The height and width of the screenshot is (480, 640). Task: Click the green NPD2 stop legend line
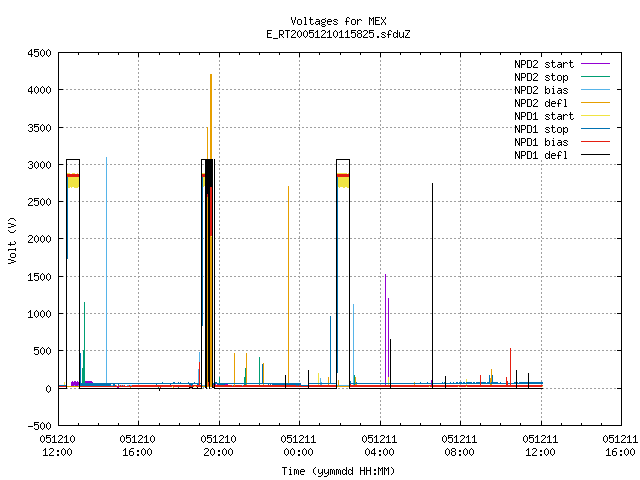(595, 77)
